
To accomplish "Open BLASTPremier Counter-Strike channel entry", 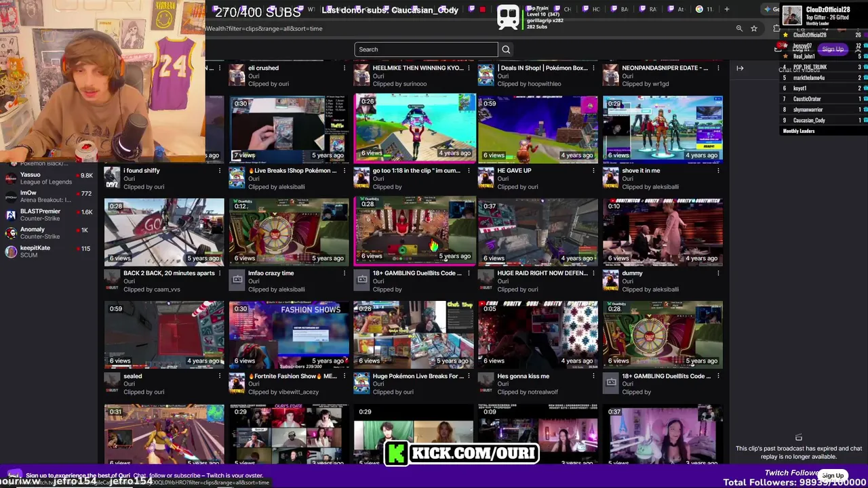I will click(49, 215).
